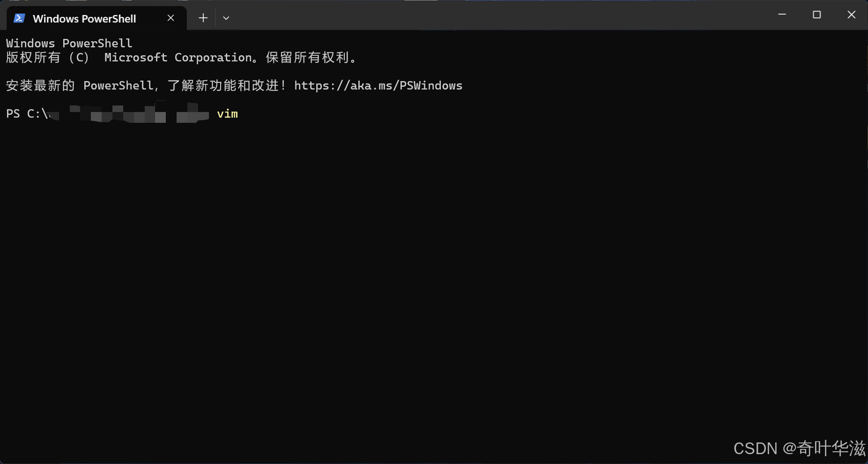Open the https://aka.ms/PSWindows link
Viewport: 868px width, 464px height.
tap(378, 85)
